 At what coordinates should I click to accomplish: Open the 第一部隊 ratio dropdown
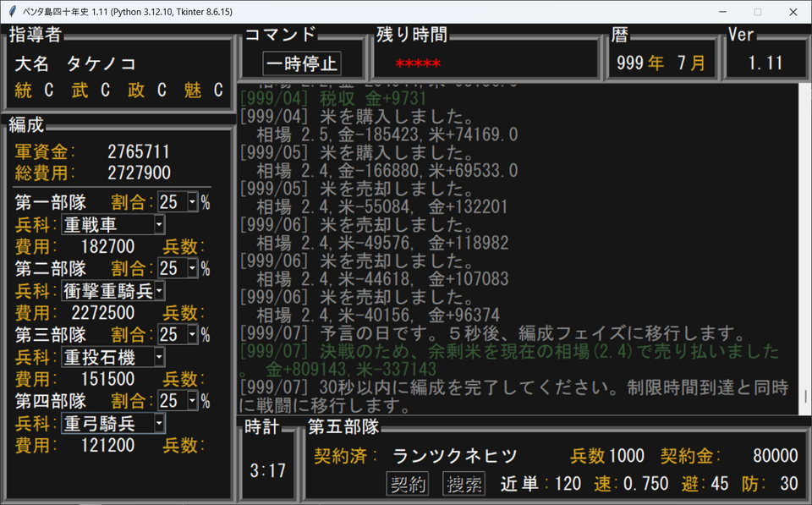192,202
